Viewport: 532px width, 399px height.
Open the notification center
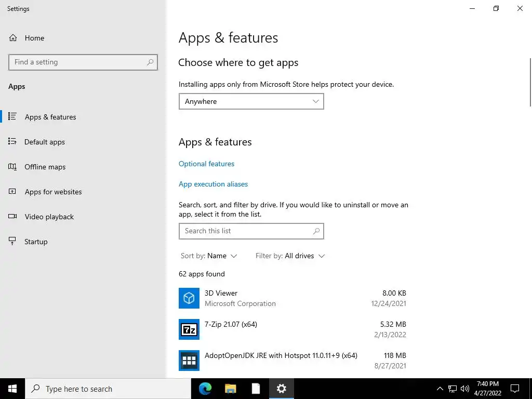coord(515,389)
